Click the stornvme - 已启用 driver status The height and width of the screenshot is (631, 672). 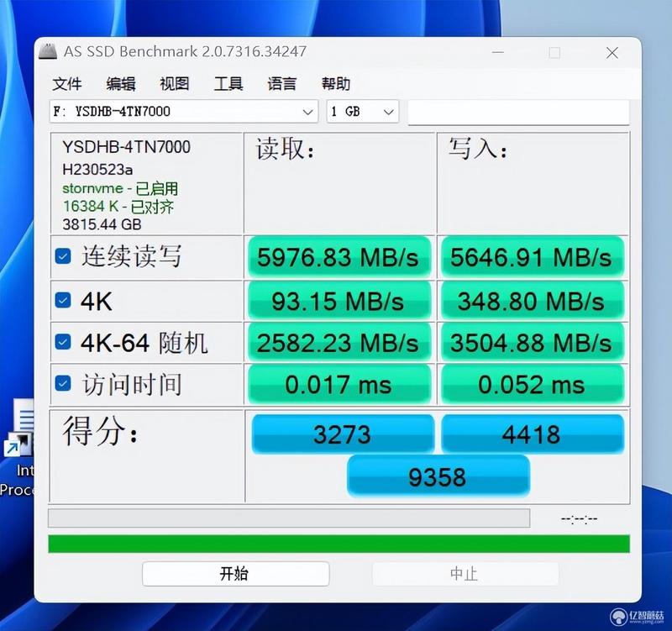tap(120, 188)
